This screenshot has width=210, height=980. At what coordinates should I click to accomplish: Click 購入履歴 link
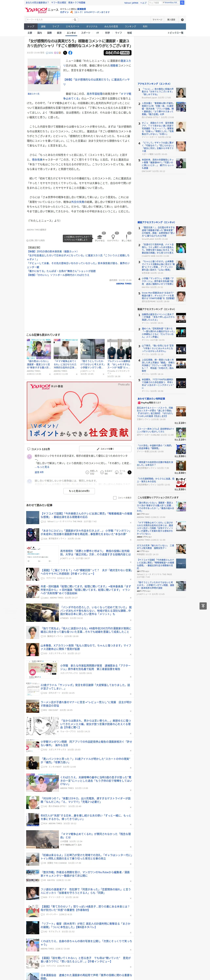click(171, 20)
